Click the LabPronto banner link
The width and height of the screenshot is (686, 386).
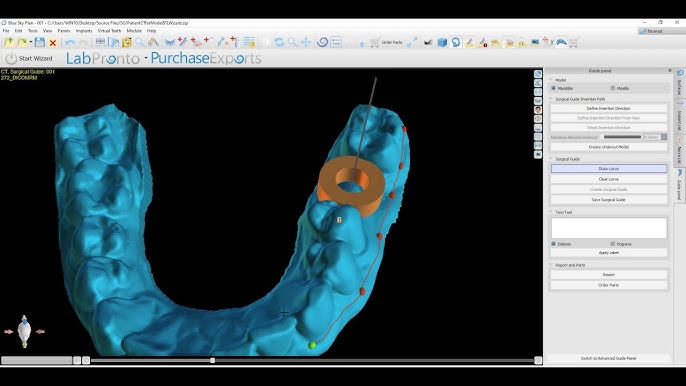pyautogui.click(x=103, y=58)
